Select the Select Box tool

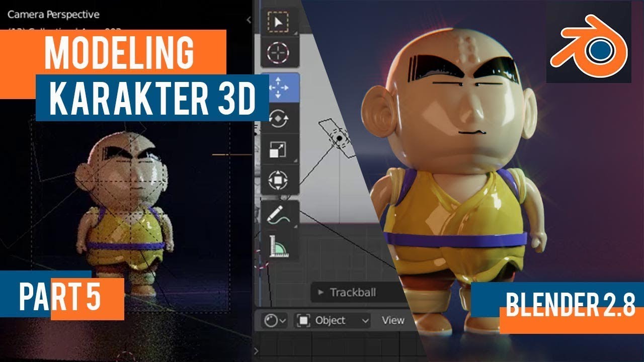pyautogui.click(x=277, y=22)
